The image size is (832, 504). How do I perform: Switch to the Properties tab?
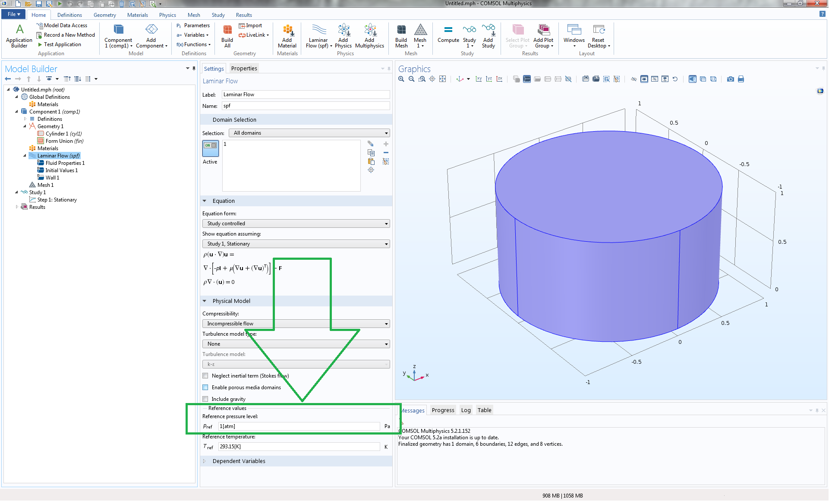coord(244,69)
